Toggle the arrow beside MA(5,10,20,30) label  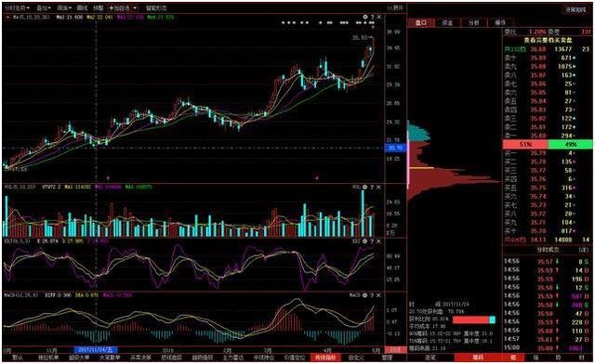(x=7, y=17)
